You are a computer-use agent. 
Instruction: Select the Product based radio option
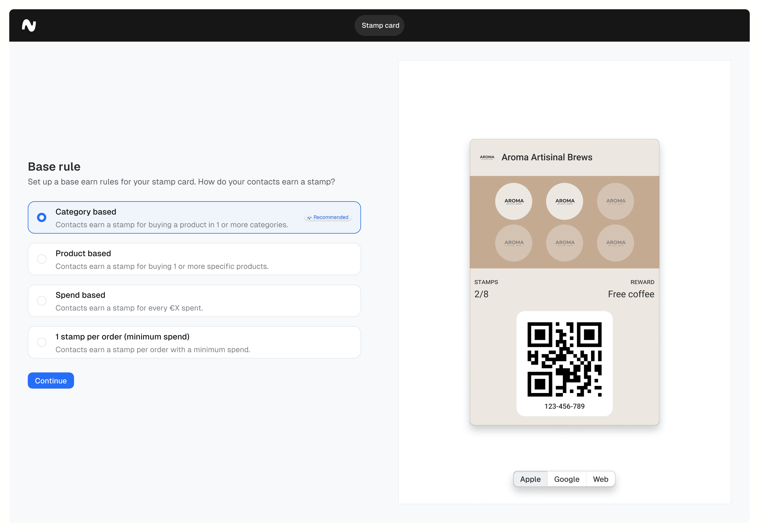(42, 259)
